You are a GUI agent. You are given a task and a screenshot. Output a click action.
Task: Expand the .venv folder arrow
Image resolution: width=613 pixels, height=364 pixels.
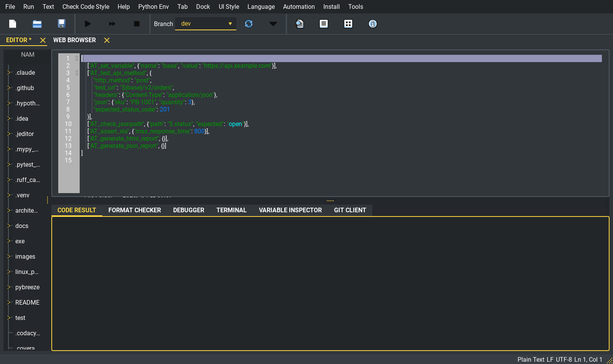(x=9, y=195)
